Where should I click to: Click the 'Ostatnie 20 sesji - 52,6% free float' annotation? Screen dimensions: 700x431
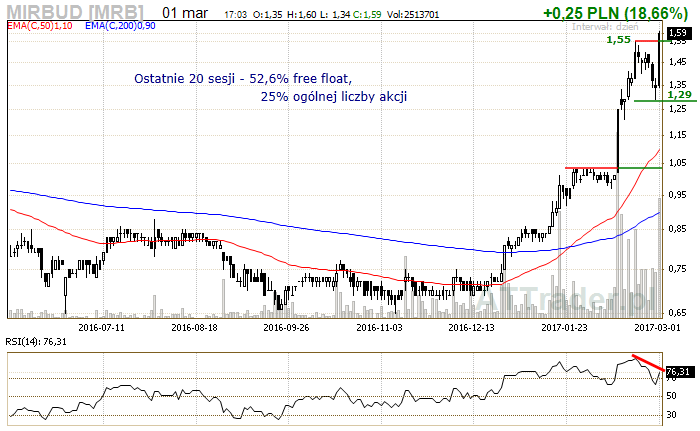tap(243, 79)
